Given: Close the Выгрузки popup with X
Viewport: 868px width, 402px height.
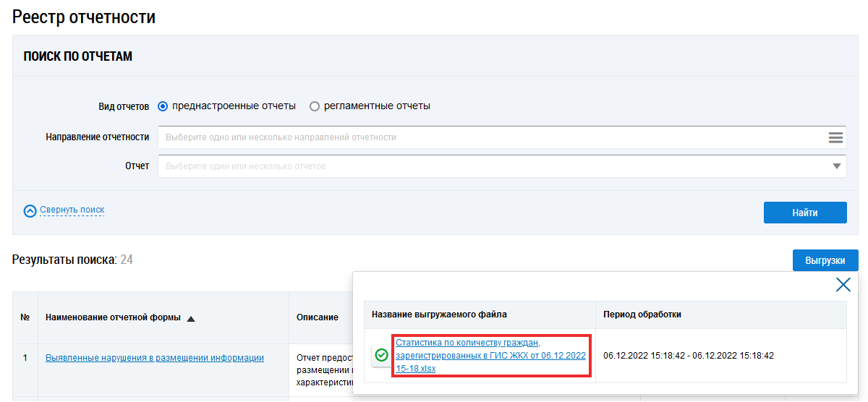Looking at the screenshot, I should point(843,285).
